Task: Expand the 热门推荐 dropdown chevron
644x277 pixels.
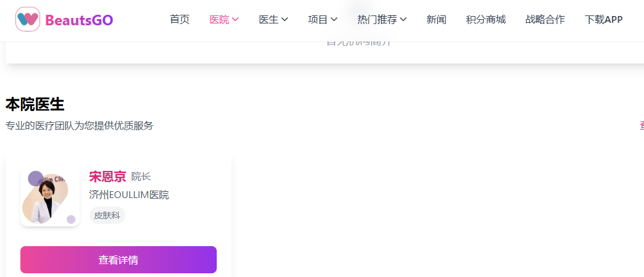Action: click(403, 19)
